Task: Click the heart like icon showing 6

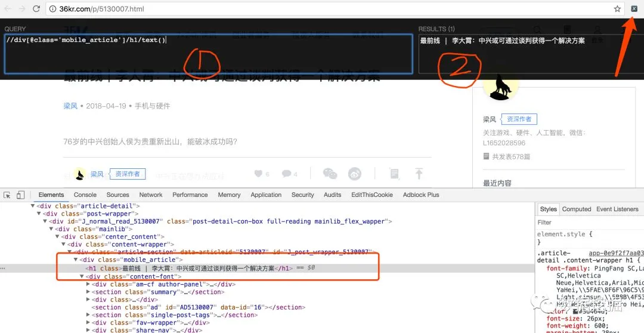Action: (x=258, y=174)
